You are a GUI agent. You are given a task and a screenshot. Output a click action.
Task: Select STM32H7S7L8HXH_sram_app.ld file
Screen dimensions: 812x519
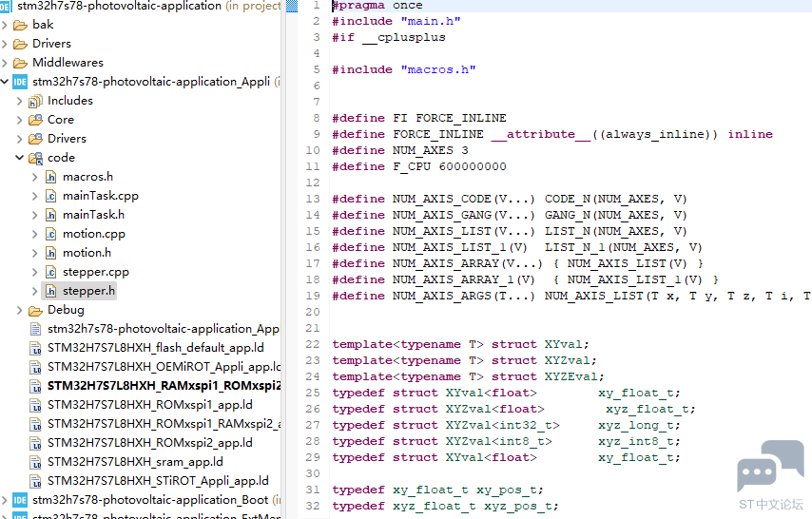135,463
